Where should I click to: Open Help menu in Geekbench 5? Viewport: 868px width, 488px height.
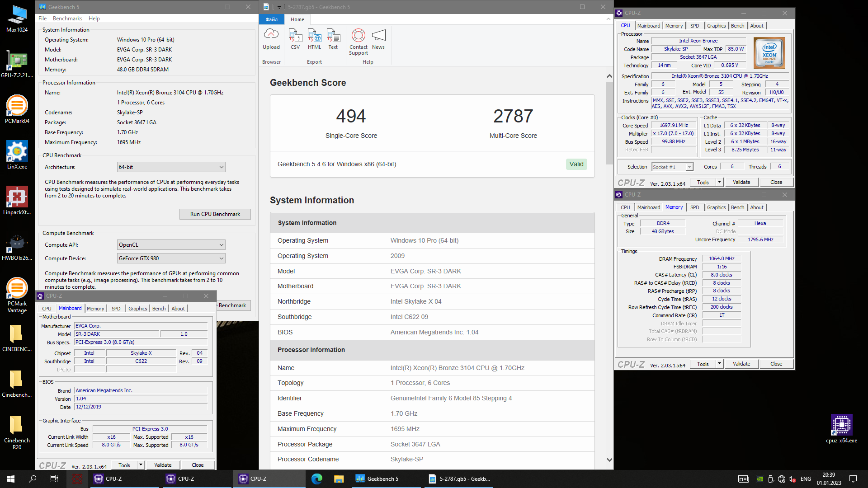tap(94, 19)
